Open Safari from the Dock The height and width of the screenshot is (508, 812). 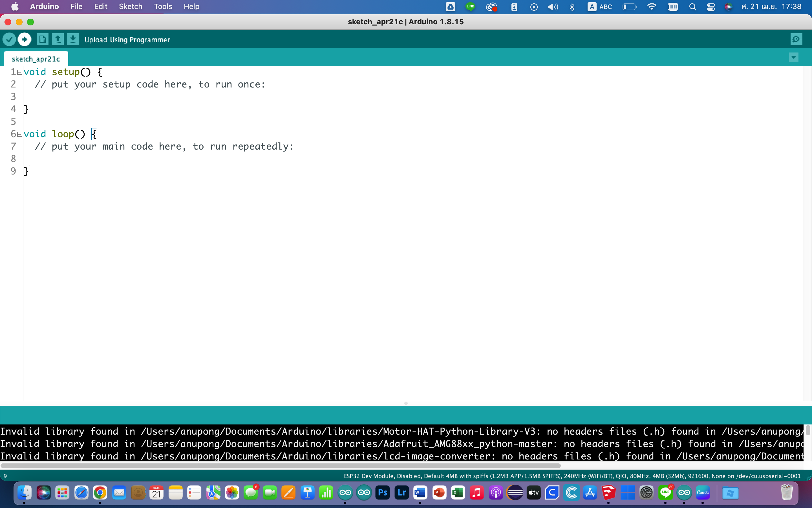click(81, 493)
